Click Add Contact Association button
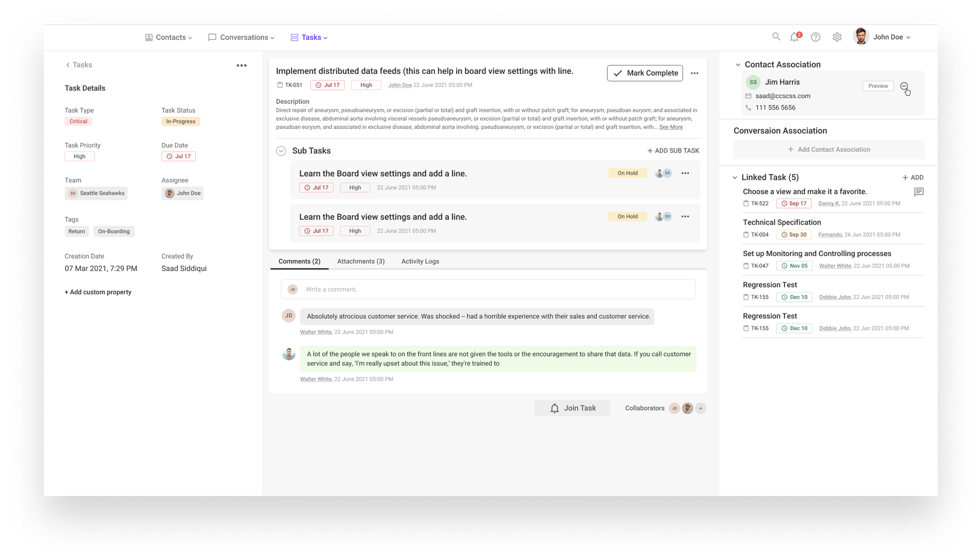 [829, 149]
